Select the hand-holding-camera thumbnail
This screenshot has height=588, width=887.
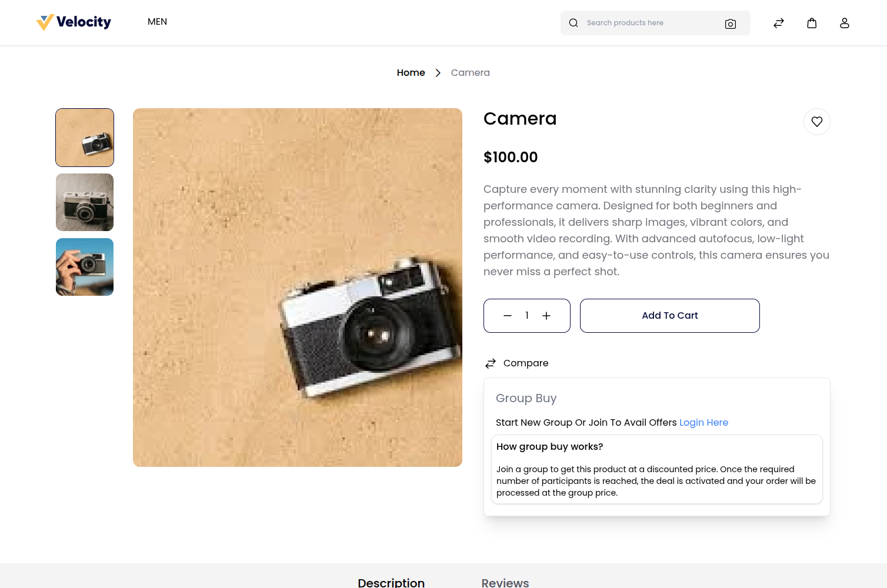click(x=84, y=266)
